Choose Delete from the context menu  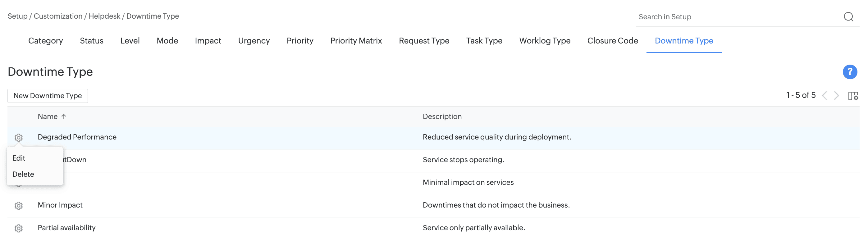pos(23,174)
